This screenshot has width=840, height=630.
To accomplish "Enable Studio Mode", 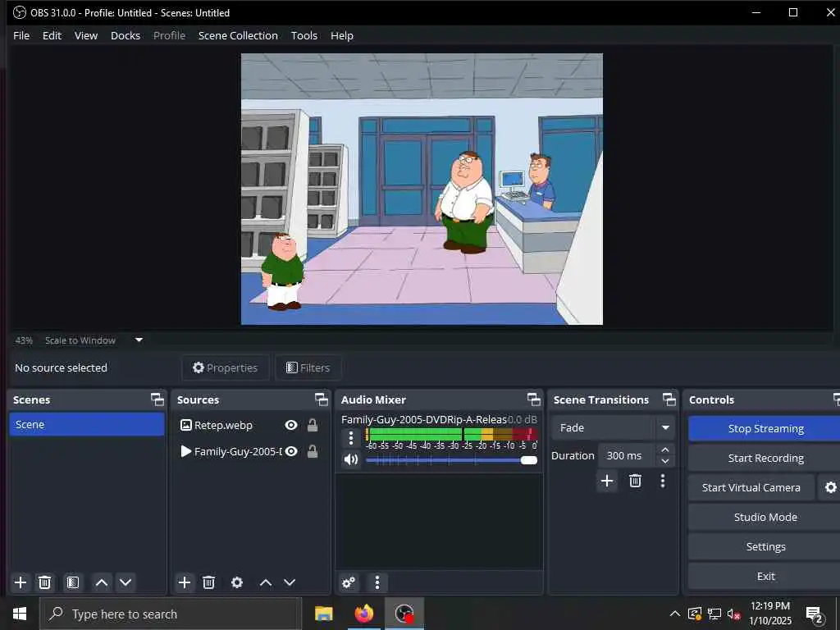I will pyautogui.click(x=765, y=517).
